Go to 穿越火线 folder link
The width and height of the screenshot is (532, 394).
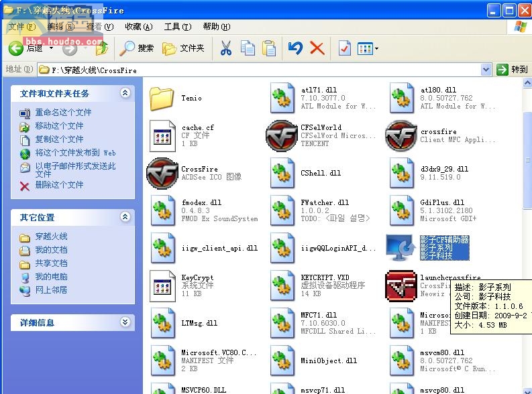tap(51, 237)
